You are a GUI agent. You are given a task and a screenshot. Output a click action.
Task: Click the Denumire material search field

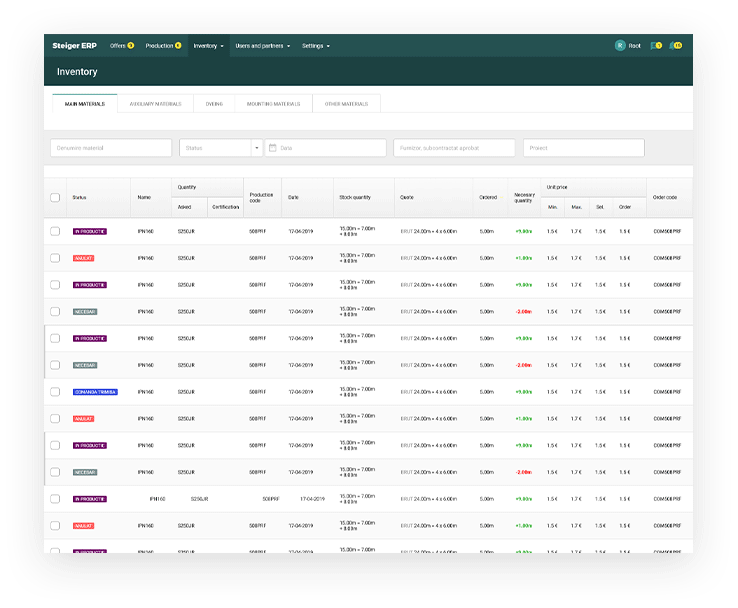click(x=111, y=148)
